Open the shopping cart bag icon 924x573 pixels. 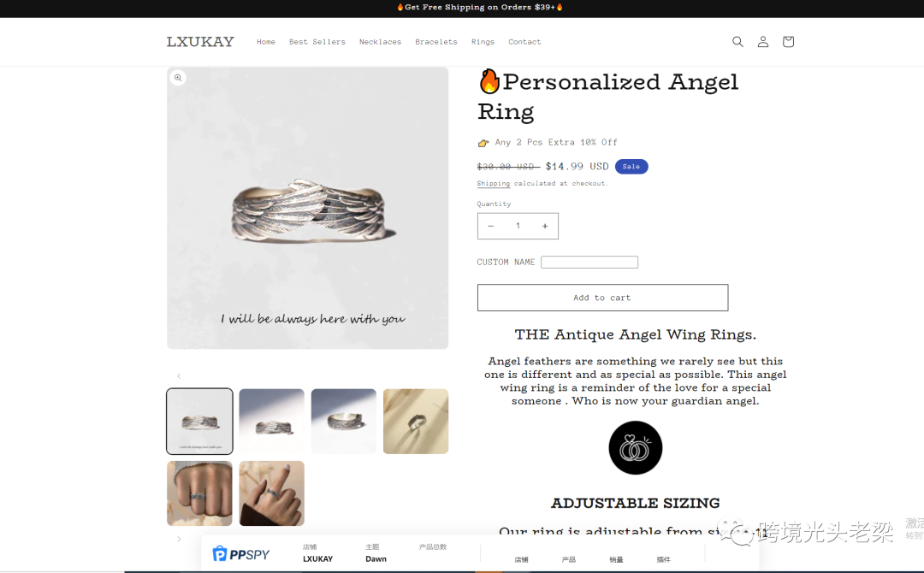(788, 42)
